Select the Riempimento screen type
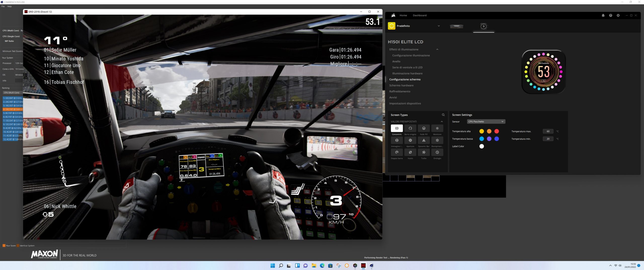 [x=437, y=140]
